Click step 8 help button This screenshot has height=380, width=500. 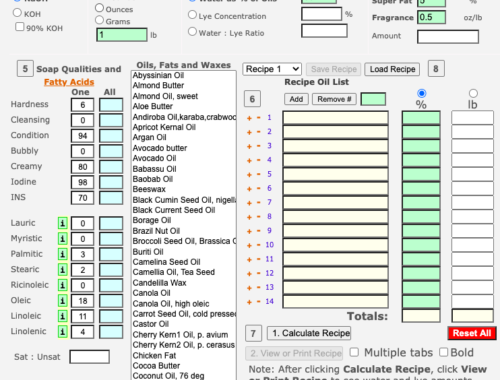pyautogui.click(x=436, y=69)
